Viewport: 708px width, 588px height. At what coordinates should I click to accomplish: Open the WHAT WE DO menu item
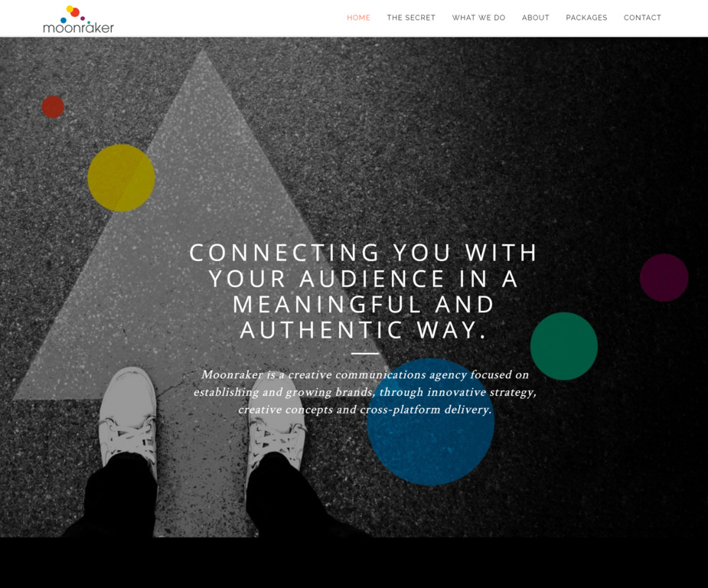[478, 18]
